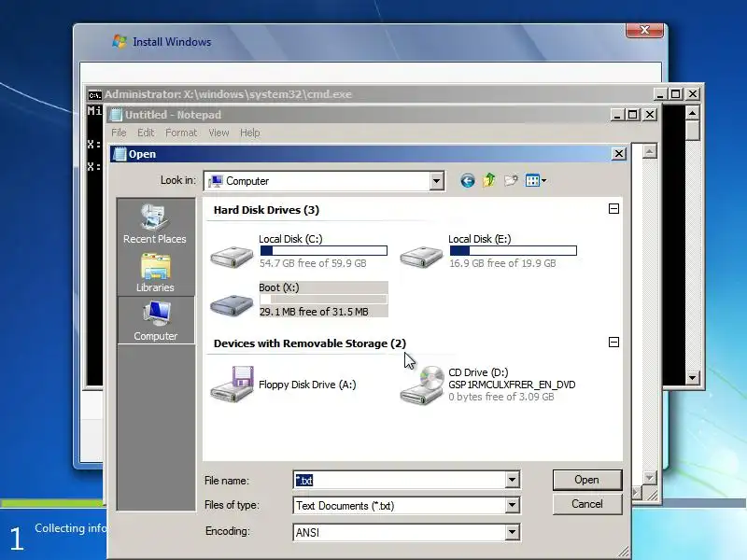The image size is (747, 560).
Task: Click cmd window scrollbar up arrow
Action: [692, 113]
